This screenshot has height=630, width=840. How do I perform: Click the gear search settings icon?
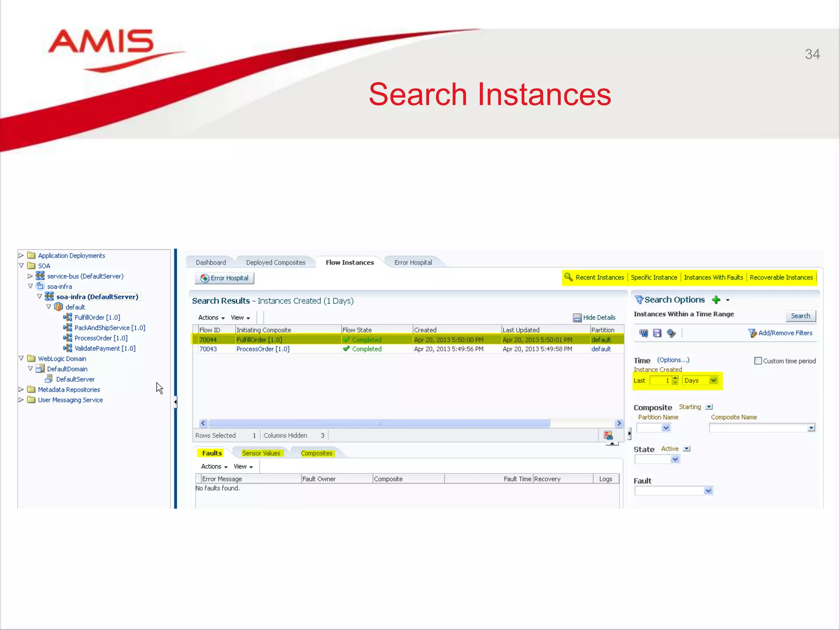[671, 333]
